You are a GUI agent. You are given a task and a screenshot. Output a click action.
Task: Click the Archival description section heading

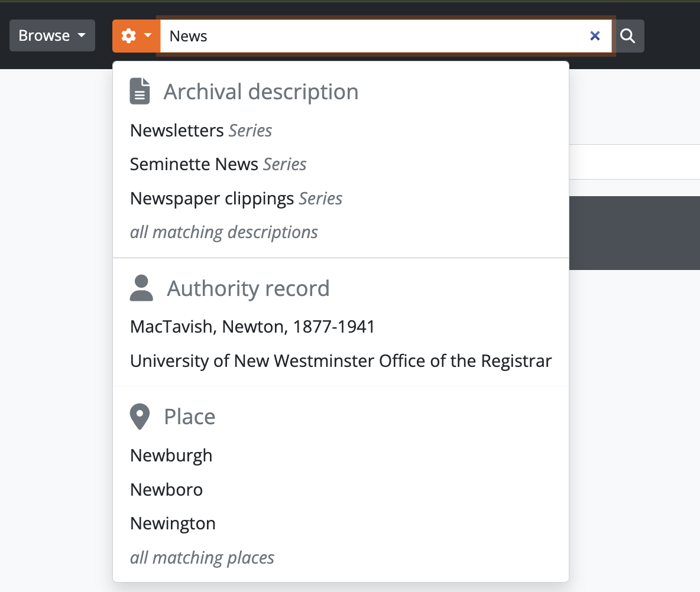pyautogui.click(x=261, y=92)
